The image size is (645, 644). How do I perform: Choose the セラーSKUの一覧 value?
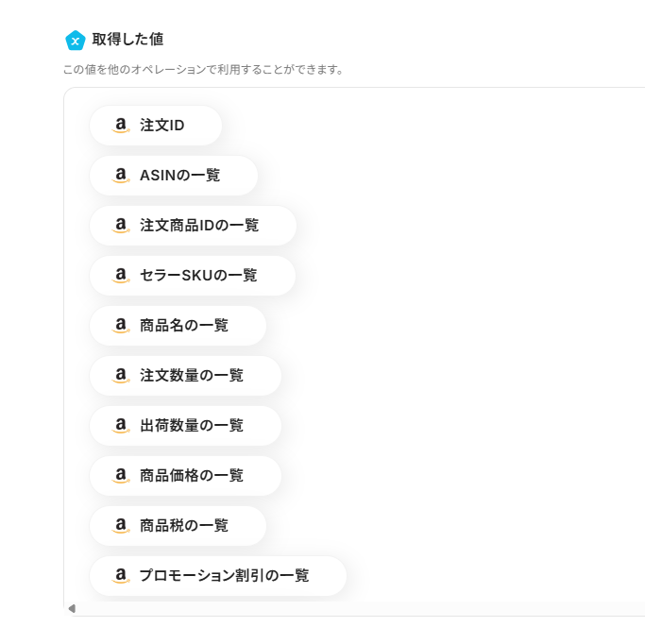click(x=193, y=276)
